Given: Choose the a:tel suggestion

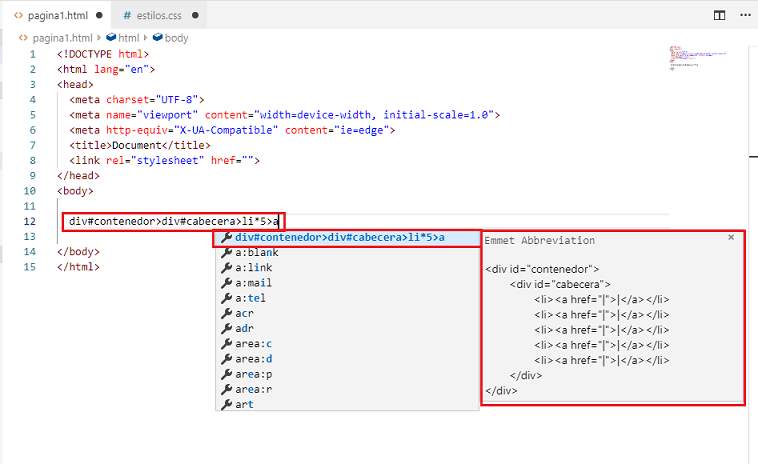Looking at the screenshot, I should click(x=347, y=298).
